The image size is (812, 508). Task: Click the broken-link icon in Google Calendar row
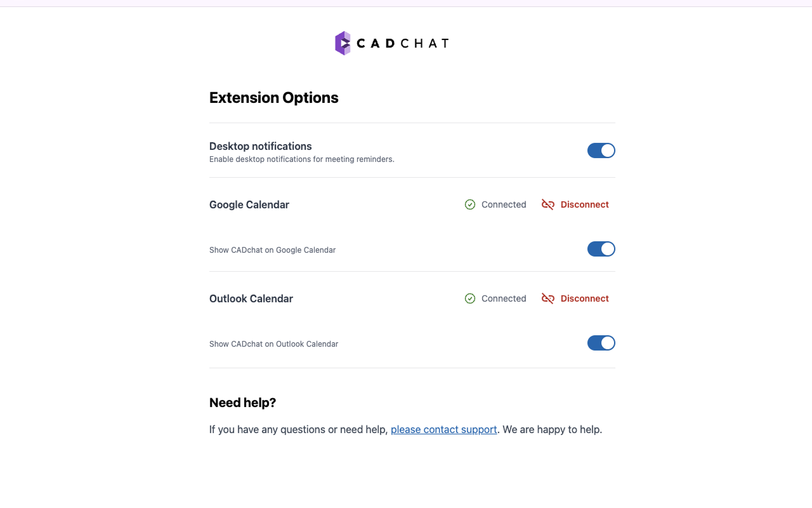pyautogui.click(x=547, y=204)
